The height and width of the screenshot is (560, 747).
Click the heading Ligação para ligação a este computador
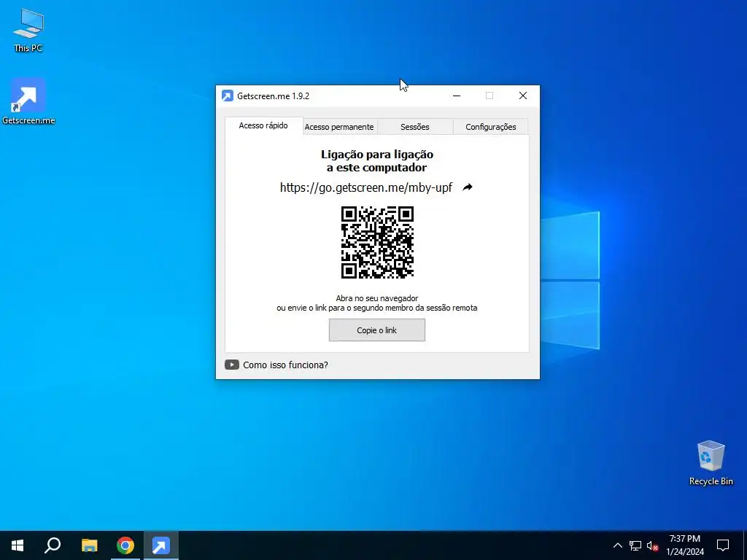[377, 161]
